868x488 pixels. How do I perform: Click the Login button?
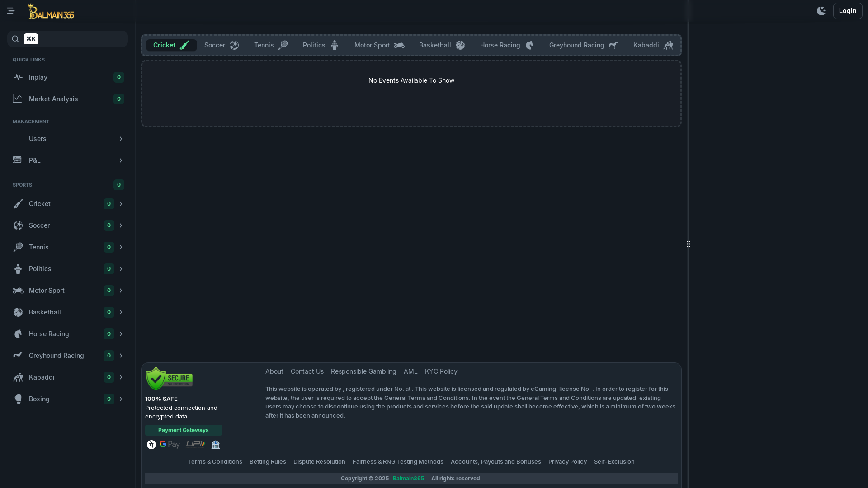coord(848,11)
